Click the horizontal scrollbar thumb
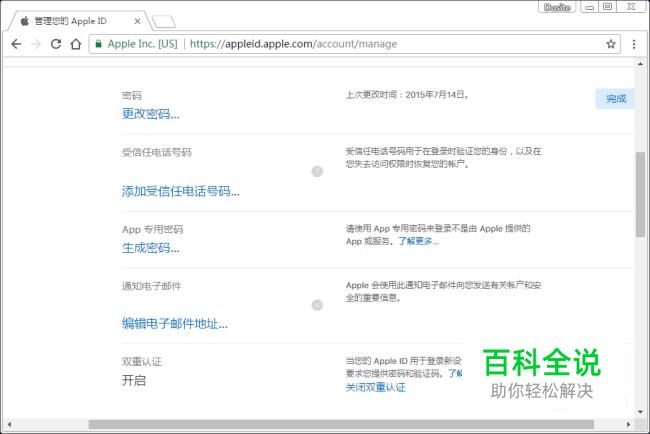The width and height of the screenshot is (650, 434). click(341, 424)
